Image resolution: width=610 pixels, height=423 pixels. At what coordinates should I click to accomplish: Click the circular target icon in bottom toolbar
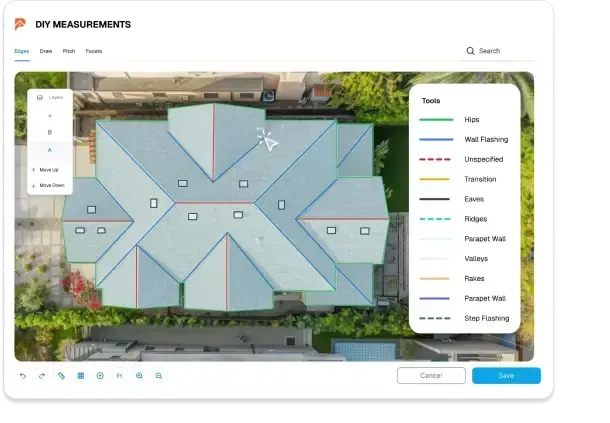point(100,376)
